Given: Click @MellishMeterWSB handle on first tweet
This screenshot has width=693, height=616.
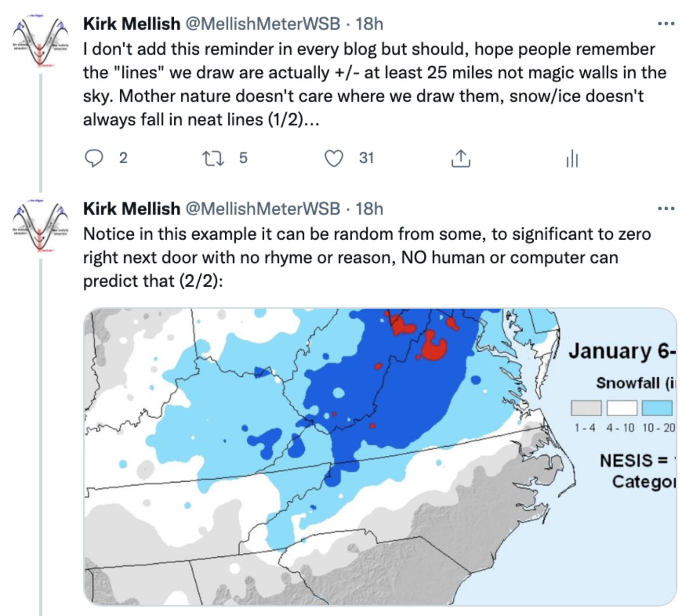Looking at the screenshot, I should point(263,23).
